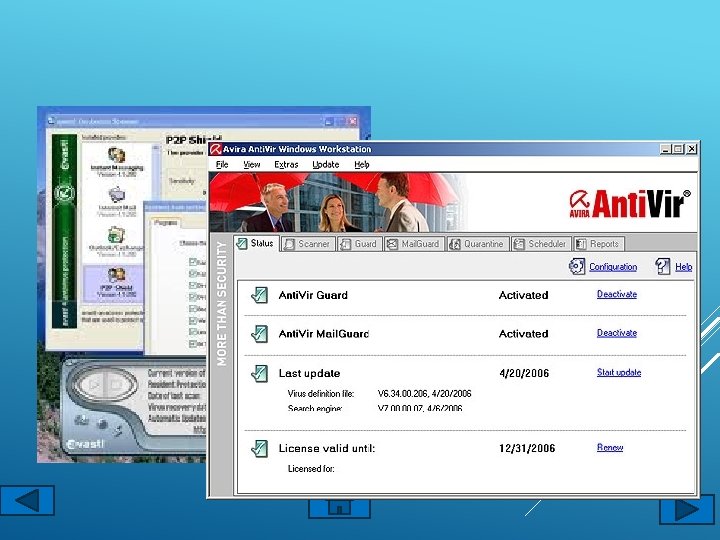The image size is (720, 540).
Task: Deactivate AntiVir Guard
Action: tap(617, 294)
